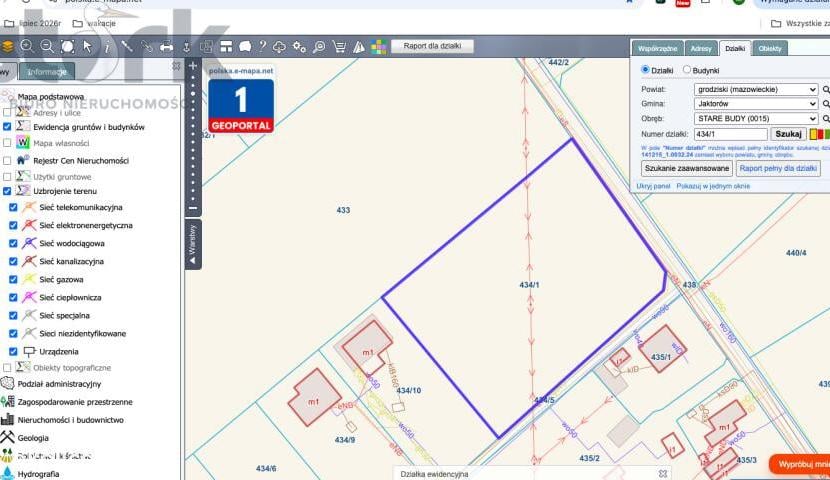Screen dimensions: 830x480
Task: Click magnifier icon next to Gmina dropdown
Action: [826, 104]
